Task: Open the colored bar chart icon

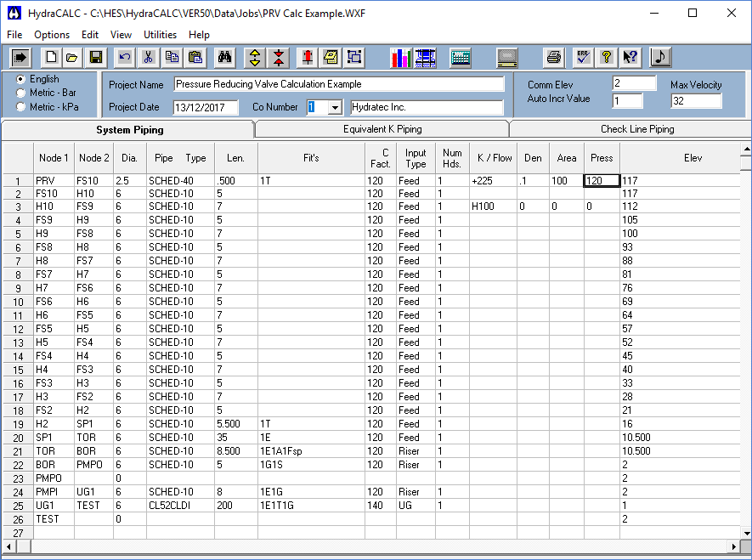Action: click(x=401, y=58)
